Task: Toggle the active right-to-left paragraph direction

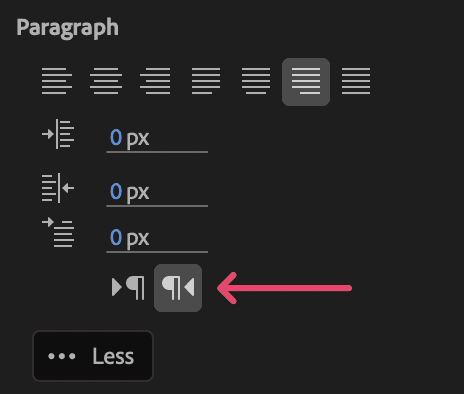Action: [x=178, y=288]
